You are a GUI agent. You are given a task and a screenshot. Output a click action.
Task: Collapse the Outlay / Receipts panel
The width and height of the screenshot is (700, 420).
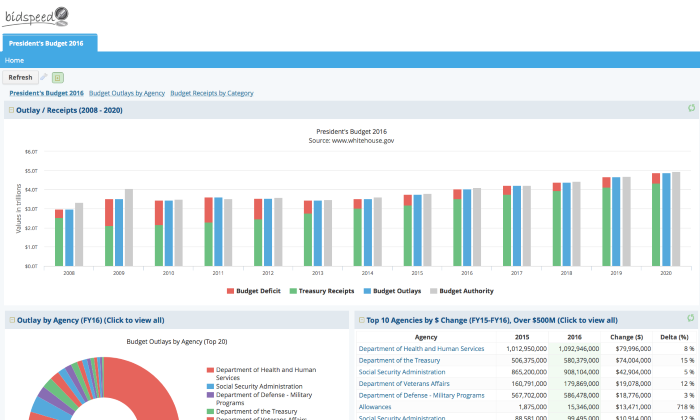click(11, 110)
